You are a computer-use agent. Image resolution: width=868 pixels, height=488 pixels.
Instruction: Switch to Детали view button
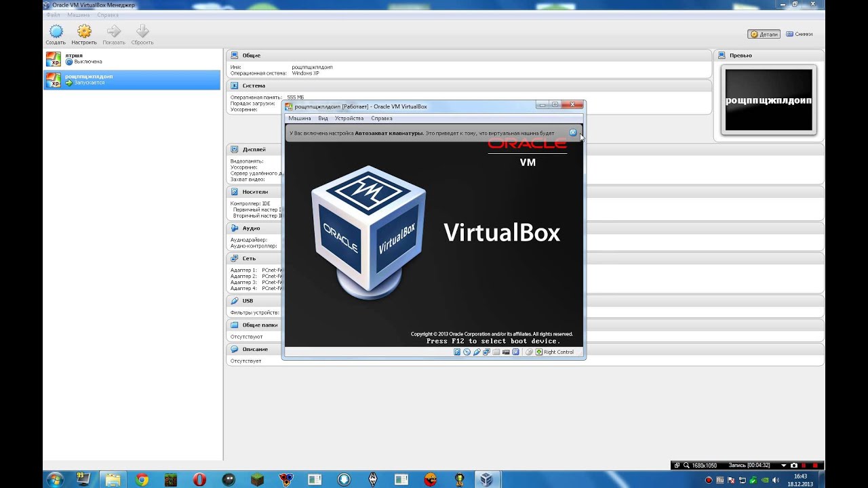tap(764, 34)
